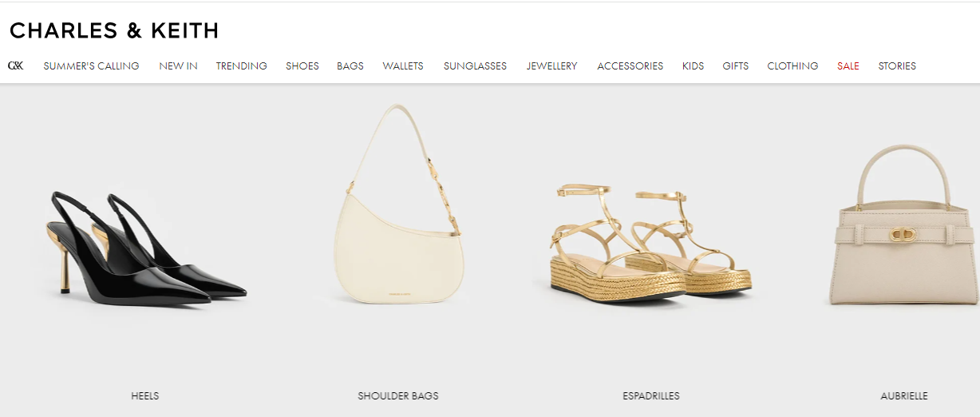
Task: Click the small C&K monogram icon
Action: point(15,66)
